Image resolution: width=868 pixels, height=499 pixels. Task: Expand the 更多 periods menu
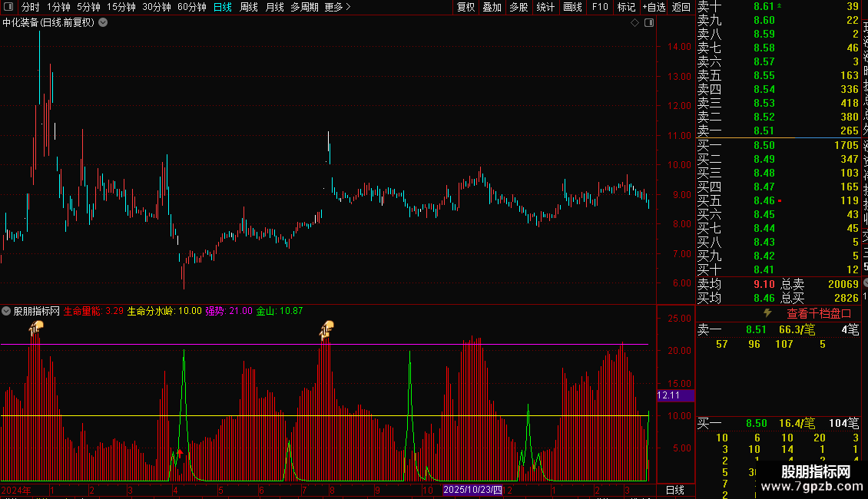coord(337,7)
